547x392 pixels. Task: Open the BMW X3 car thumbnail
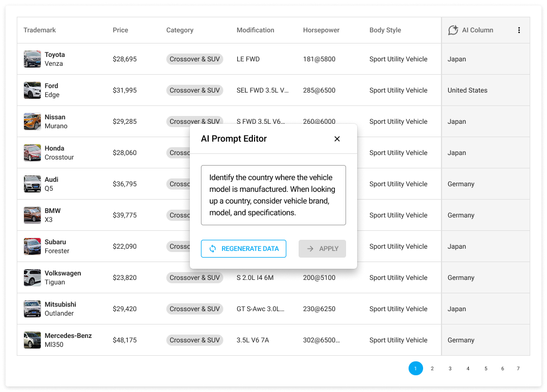[x=32, y=215]
